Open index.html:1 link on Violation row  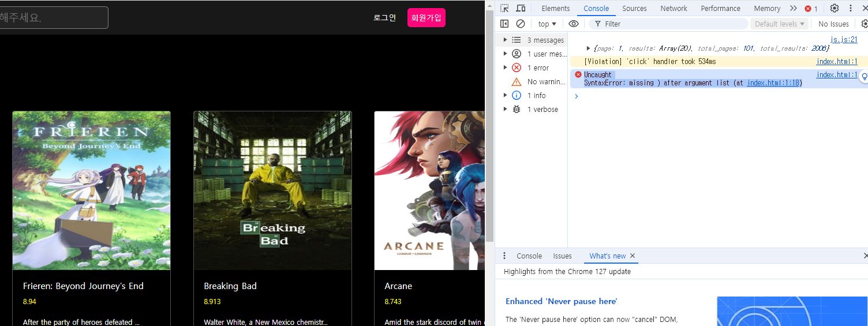837,61
